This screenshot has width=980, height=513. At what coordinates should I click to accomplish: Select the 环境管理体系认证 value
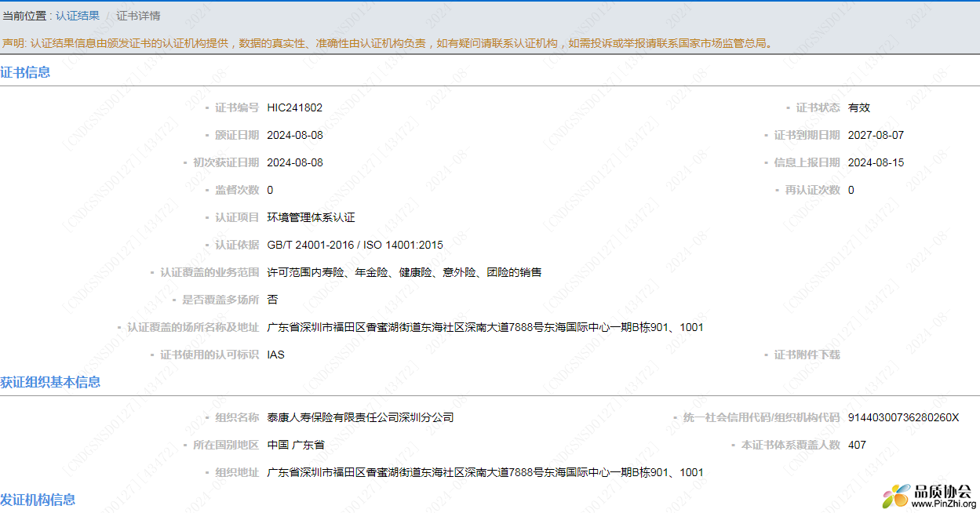pos(311,217)
